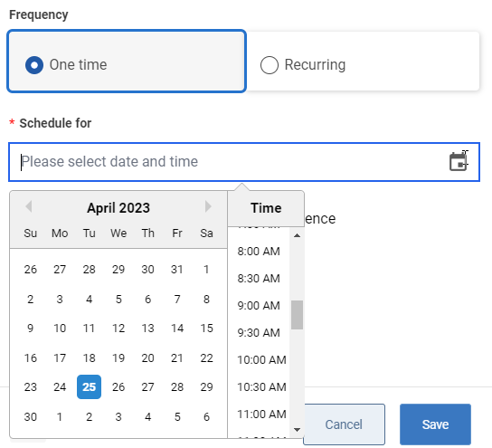Click time list scroll up arrow
This screenshot has height=448, width=492.
297,235
